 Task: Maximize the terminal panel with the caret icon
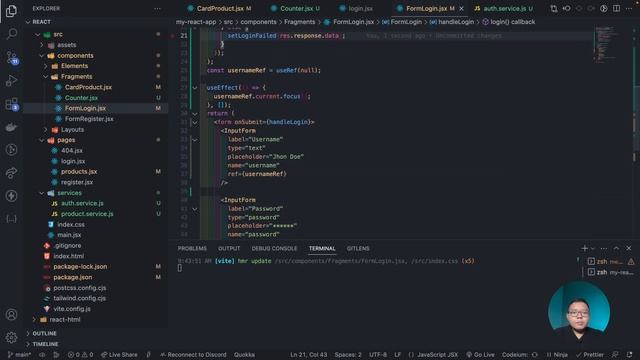pyautogui.click(x=616, y=248)
